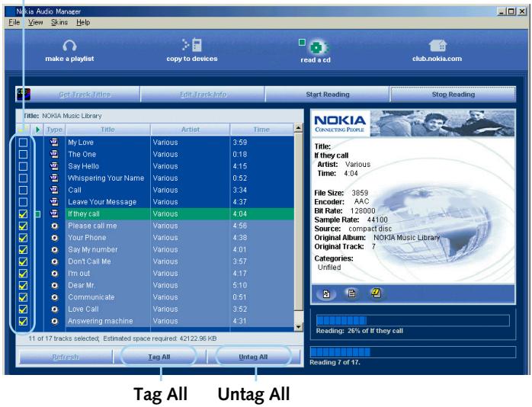Select the Your Phone track title
This screenshot has height=407, width=532.
(x=87, y=238)
